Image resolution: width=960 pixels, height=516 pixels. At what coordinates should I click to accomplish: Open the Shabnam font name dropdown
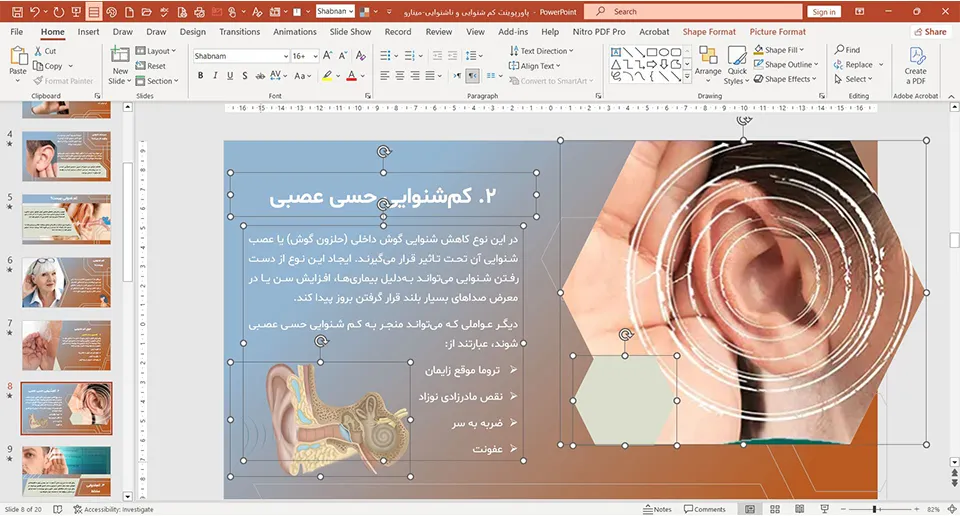(286, 56)
